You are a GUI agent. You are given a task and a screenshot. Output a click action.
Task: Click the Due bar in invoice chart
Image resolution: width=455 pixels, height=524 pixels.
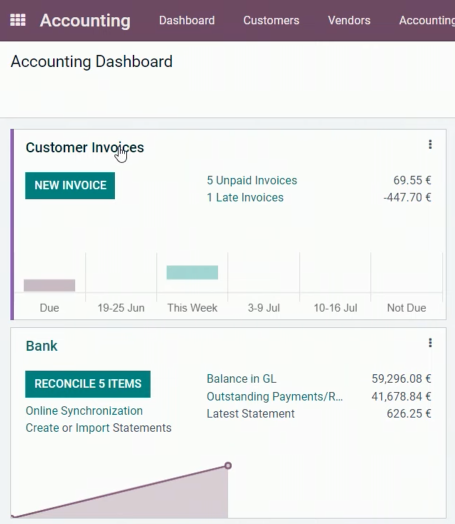pos(49,285)
